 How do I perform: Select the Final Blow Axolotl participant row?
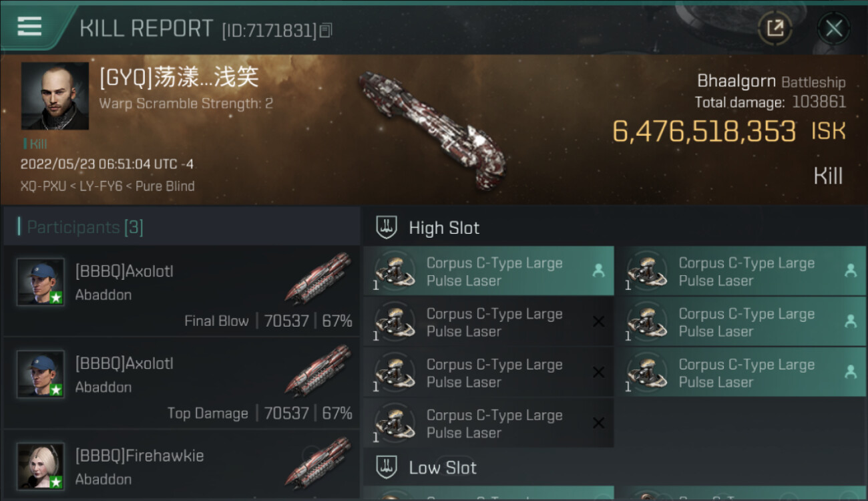click(x=180, y=291)
